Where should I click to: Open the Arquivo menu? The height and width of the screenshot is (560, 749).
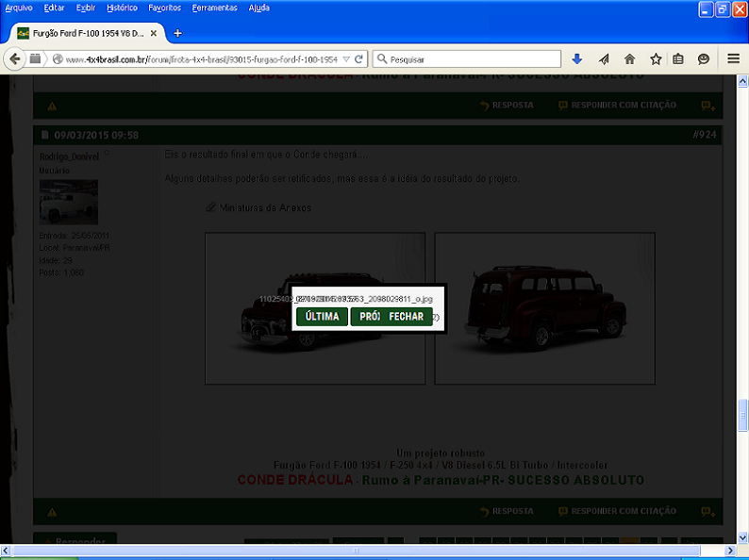click(19, 8)
